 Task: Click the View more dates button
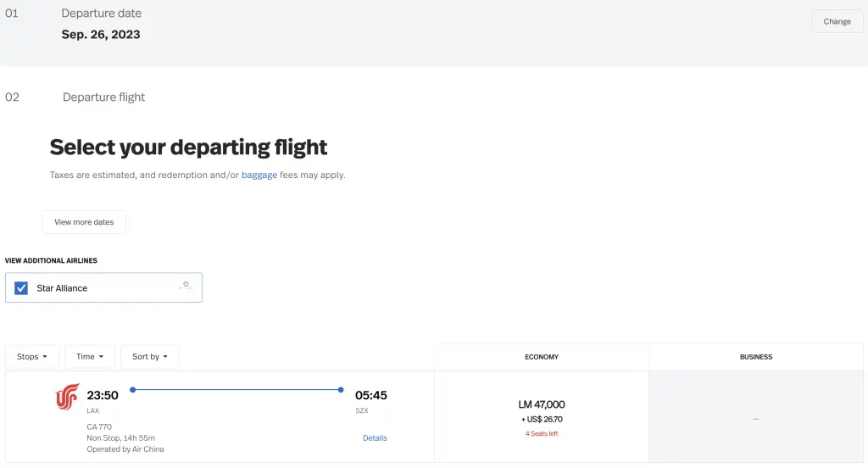(84, 222)
